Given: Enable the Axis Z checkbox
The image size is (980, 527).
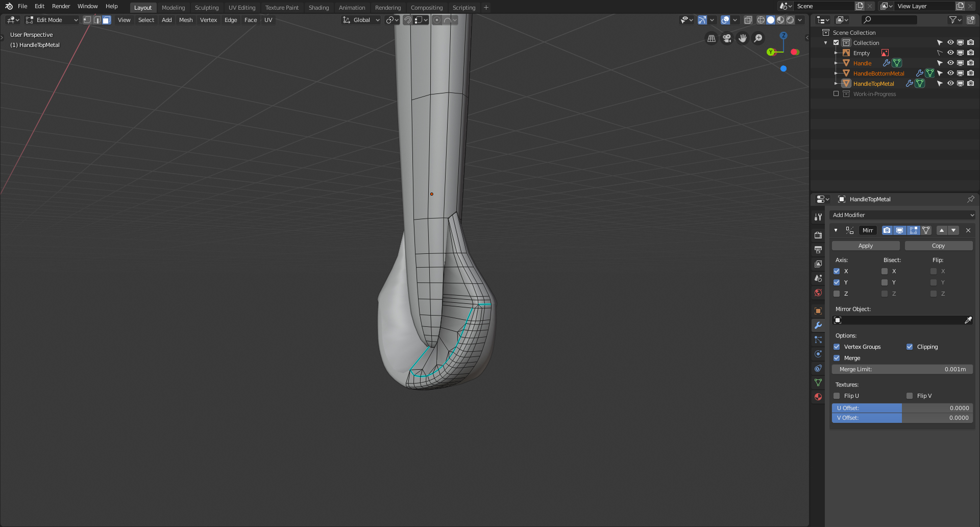Looking at the screenshot, I should click(837, 294).
